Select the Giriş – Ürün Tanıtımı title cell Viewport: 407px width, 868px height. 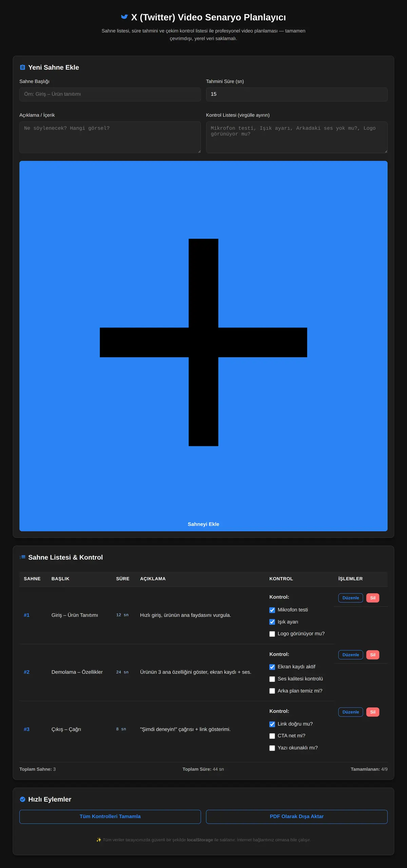tap(75, 615)
